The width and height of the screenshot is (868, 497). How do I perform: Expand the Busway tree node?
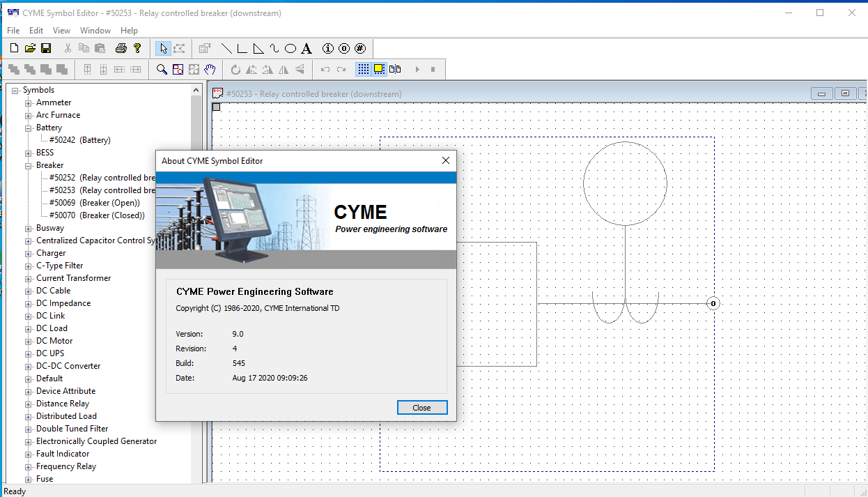tap(29, 228)
